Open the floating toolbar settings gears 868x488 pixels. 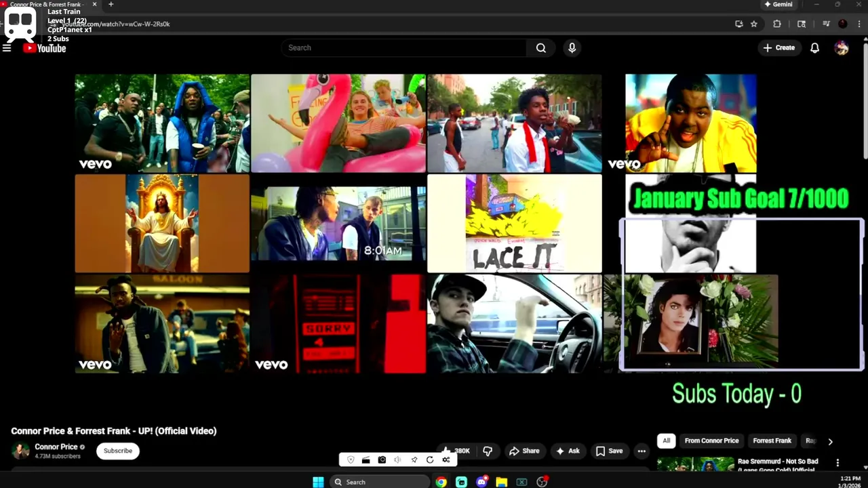(x=446, y=460)
